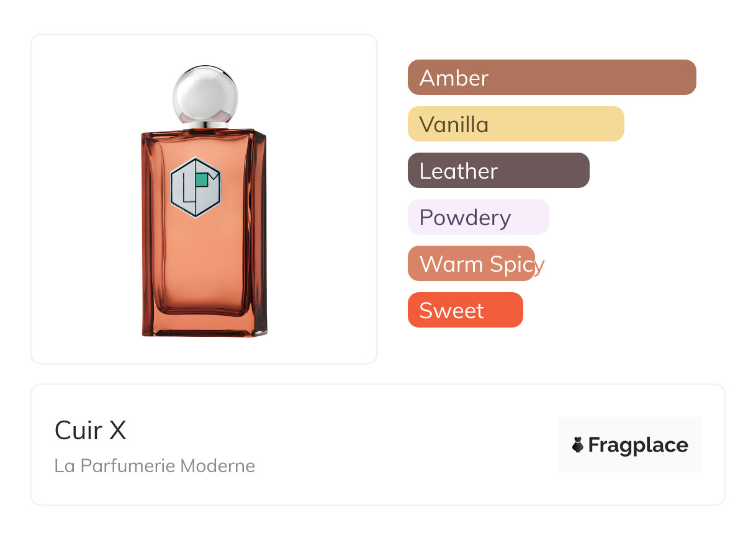Select the Leather accord bar

point(498,171)
